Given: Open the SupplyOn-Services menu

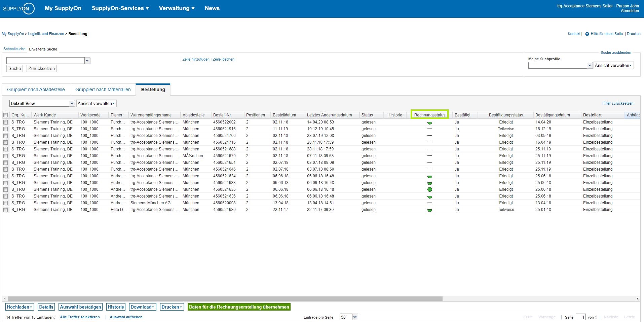Looking at the screenshot, I should tap(120, 8).
